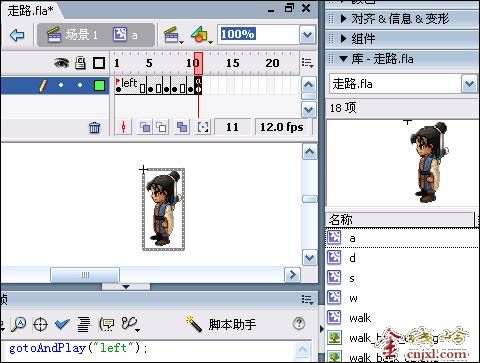Delete the layer with the trash icon
Image resolution: width=480 pixels, height=363 pixels.
[x=94, y=127]
